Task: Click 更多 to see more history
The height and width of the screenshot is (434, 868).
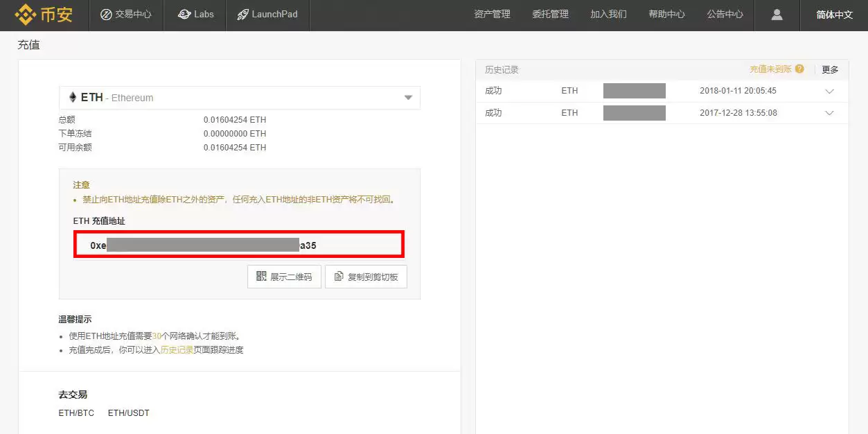Action: (x=830, y=69)
